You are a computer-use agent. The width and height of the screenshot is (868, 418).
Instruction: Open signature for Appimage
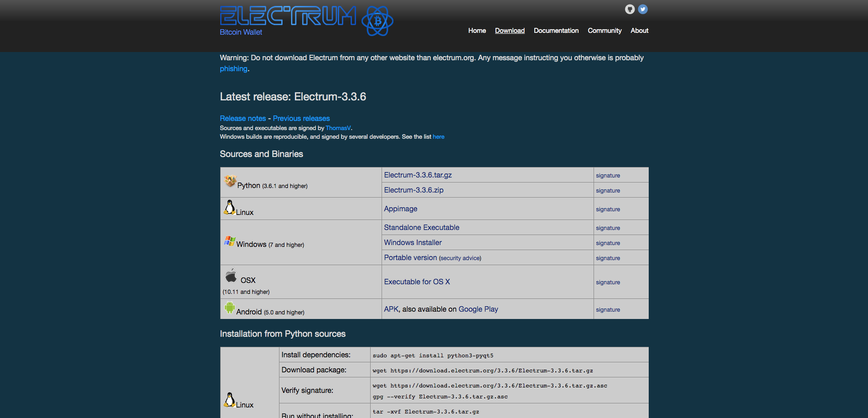pyautogui.click(x=608, y=209)
